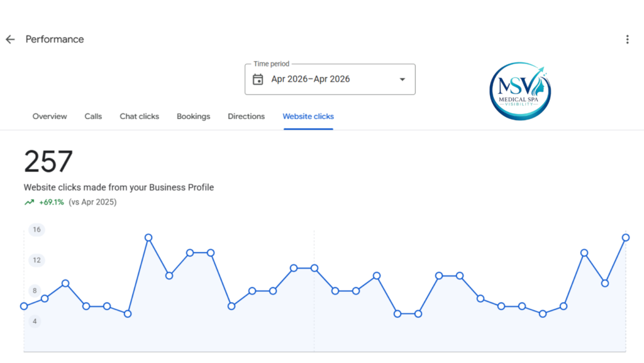This screenshot has width=644, height=363.
Task: Click the MSV Medical Spa Visibility logo
Action: coord(520,91)
